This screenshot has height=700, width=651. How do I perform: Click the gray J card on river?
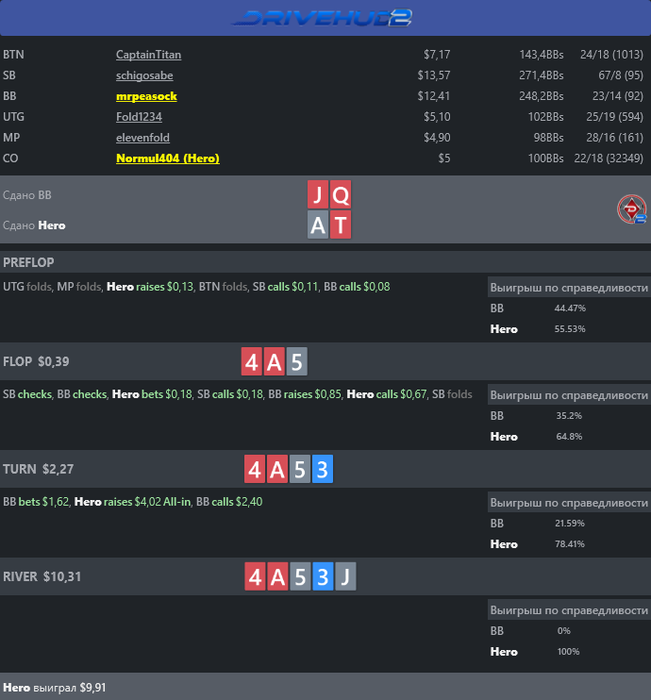(346, 576)
